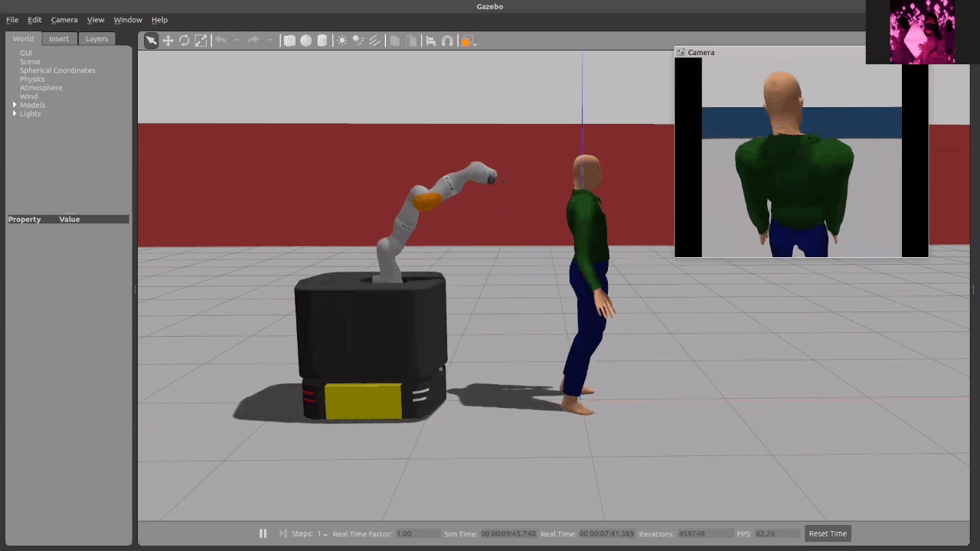The image size is (980, 551).
Task: Click the align tool icon
Action: 431,41
